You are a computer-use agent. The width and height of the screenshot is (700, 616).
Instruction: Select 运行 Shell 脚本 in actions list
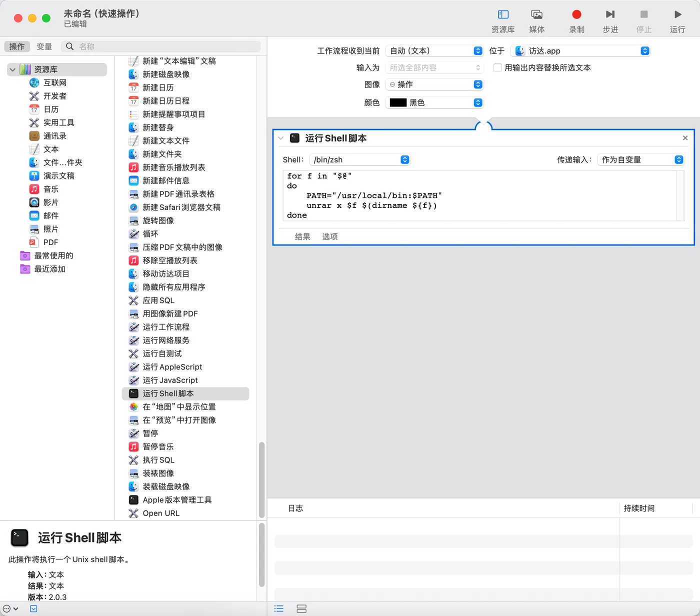(185, 393)
